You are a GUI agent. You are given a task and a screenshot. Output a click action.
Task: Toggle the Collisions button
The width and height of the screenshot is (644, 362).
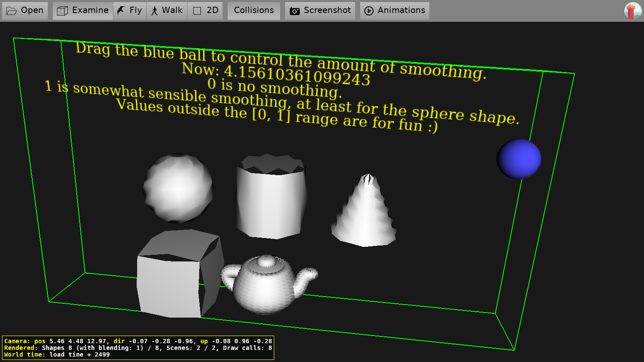[254, 10]
